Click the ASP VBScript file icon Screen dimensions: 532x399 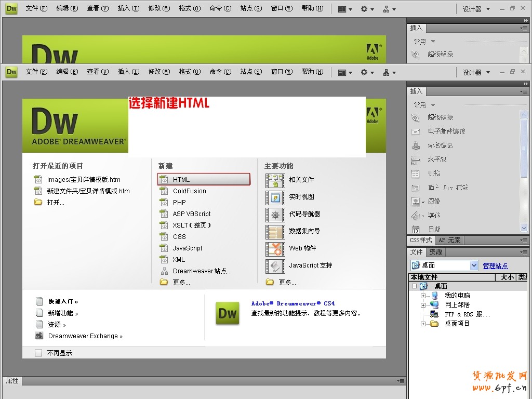coord(164,214)
